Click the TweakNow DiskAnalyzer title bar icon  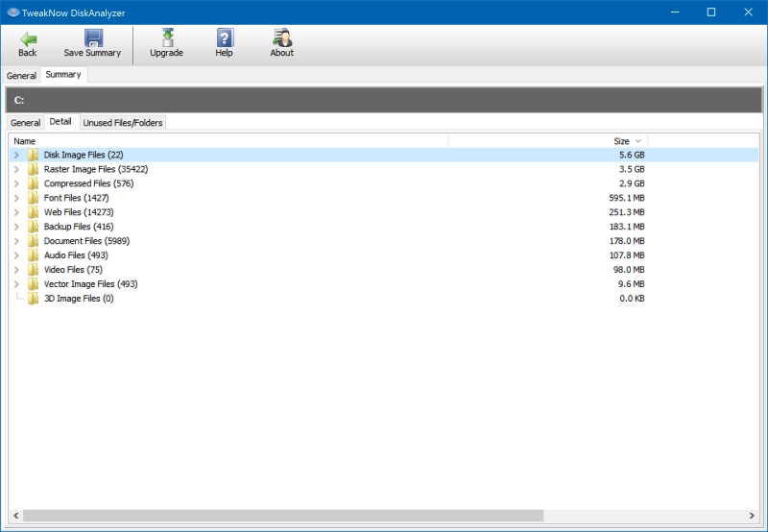tap(13, 12)
